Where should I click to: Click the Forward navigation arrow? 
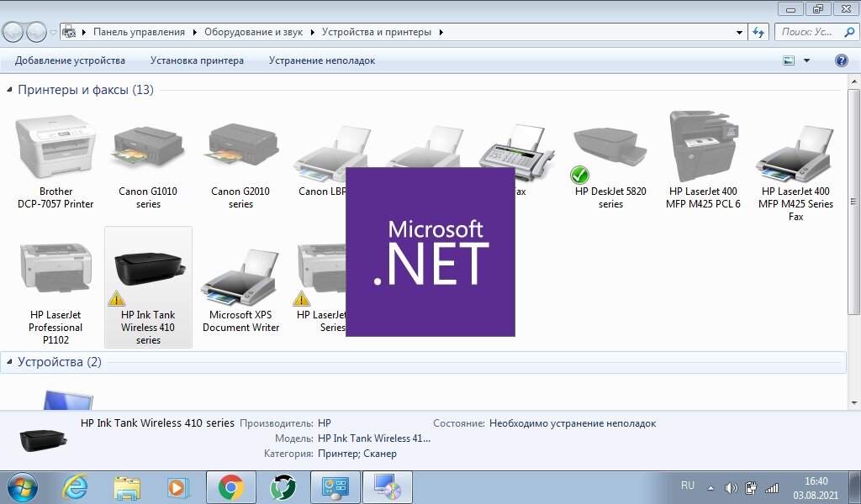coord(37,33)
